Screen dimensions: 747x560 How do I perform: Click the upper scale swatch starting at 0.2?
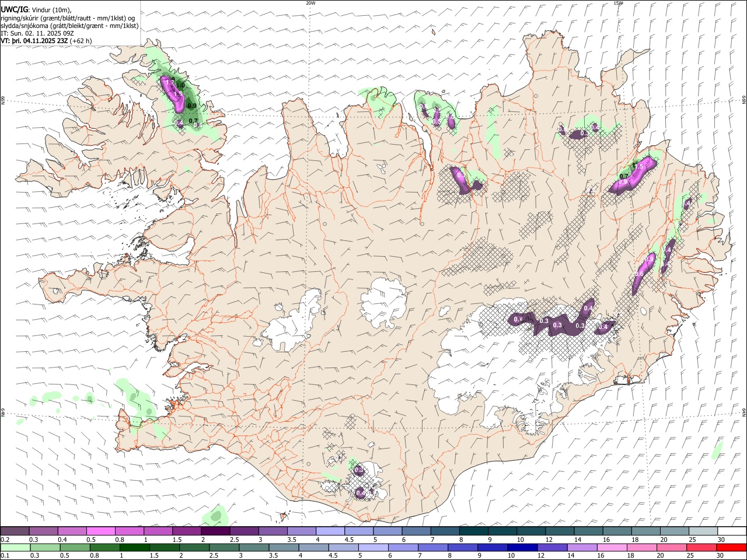15,531
